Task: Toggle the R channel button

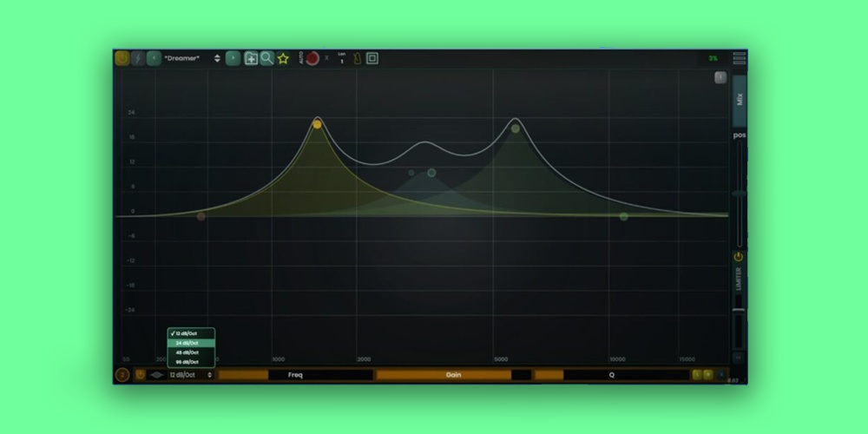Action: click(708, 375)
